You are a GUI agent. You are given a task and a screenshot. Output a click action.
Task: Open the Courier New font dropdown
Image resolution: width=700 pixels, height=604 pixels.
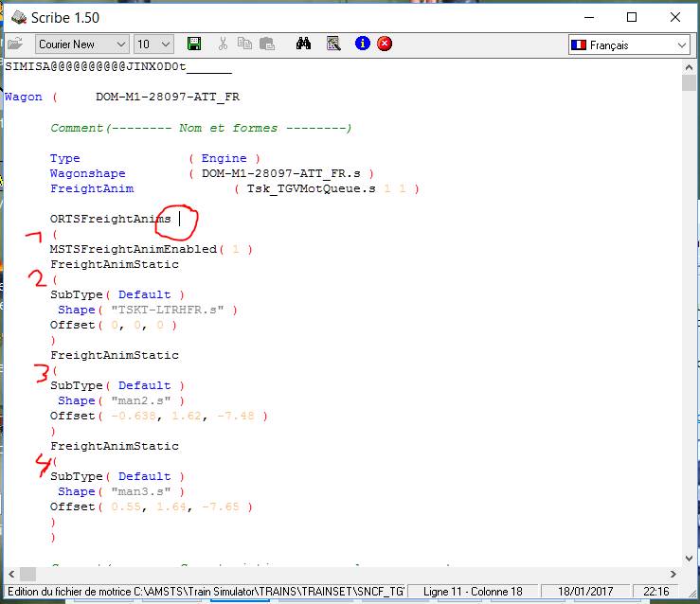[x=82, y=44]
